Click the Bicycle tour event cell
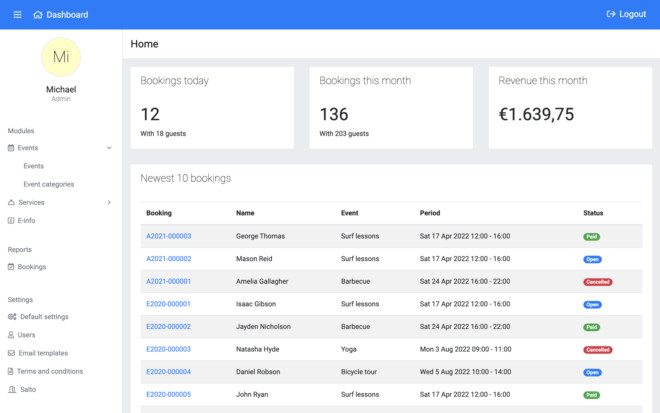 359,372
